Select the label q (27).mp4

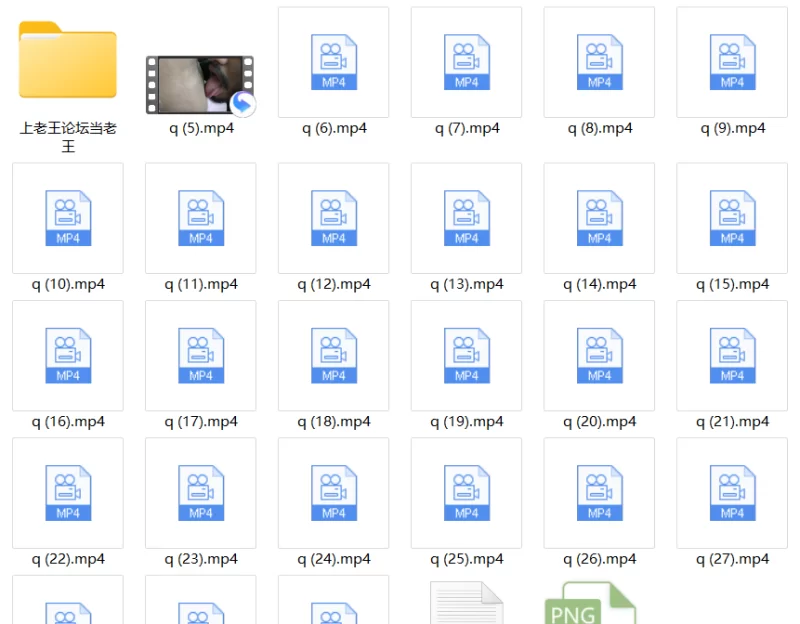pyautogui.click(x=733, y=559)
